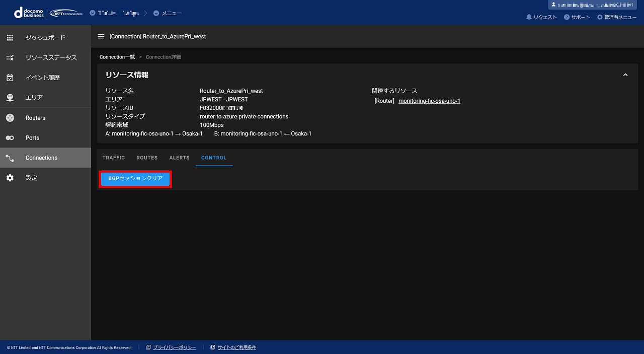Image resolution: width=644 pixels, height=354 pixels.
Task: Collapse the リソース情報 panel
Action: tap(625, 75)
